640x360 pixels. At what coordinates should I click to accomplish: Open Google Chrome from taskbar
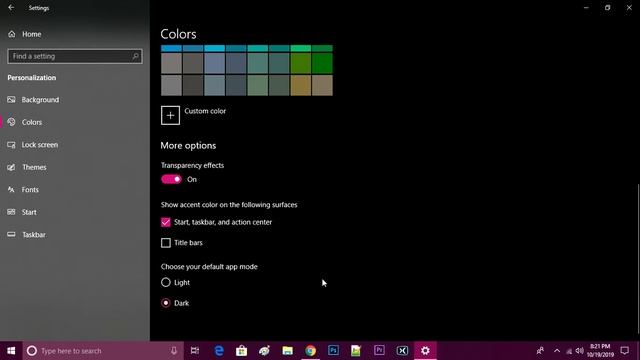click(x=310, y=351)
